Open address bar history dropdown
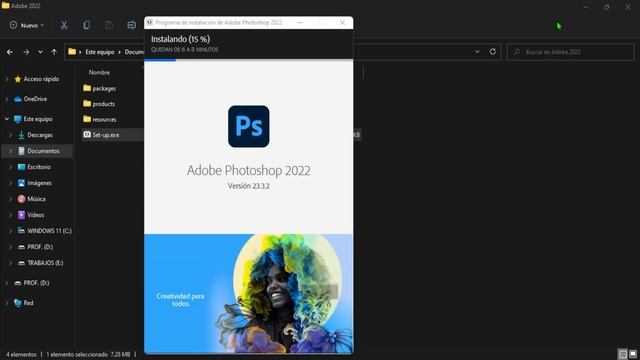This screenshot has height=360, width=640. [x=477, y=52]
